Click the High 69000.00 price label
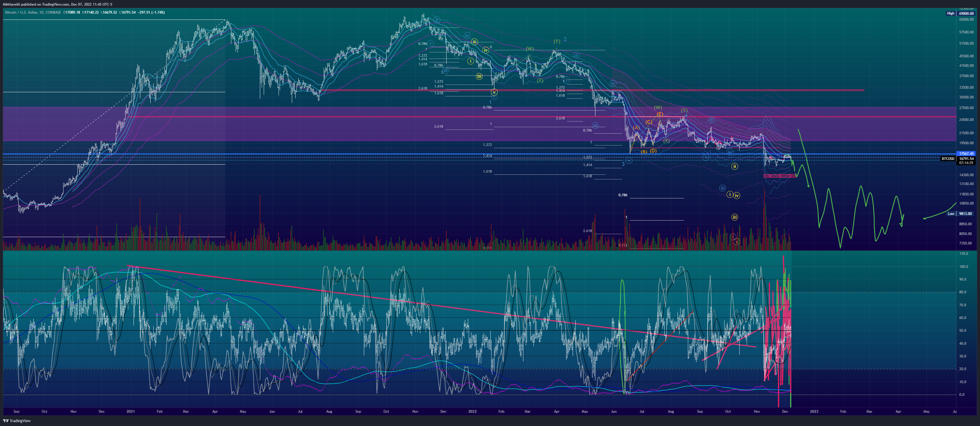The height and width of the screenshot is (426, 980). pos(960,13)
